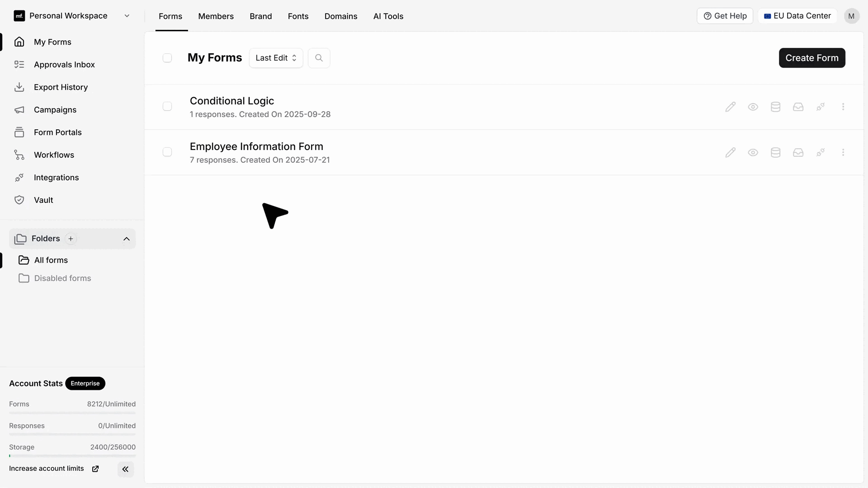
Task: Add a new folder with plus icon
Action: pyautogui.click(x=71, y=239)
